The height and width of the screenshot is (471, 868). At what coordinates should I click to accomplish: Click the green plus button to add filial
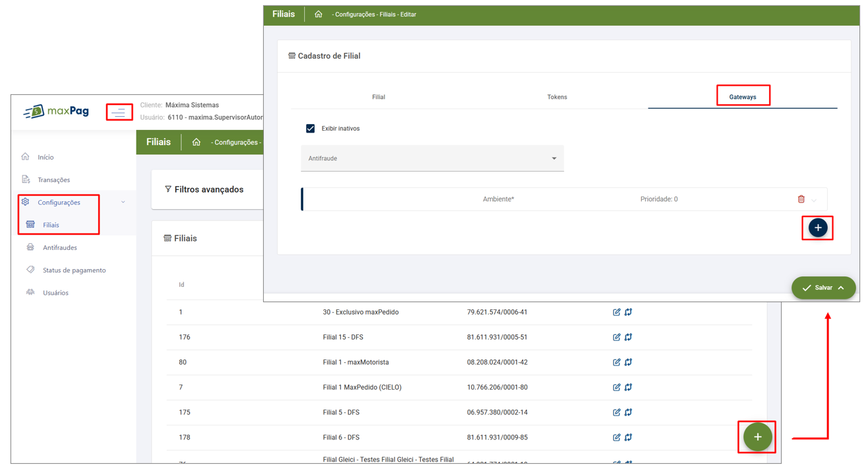(x=757, y=437)
